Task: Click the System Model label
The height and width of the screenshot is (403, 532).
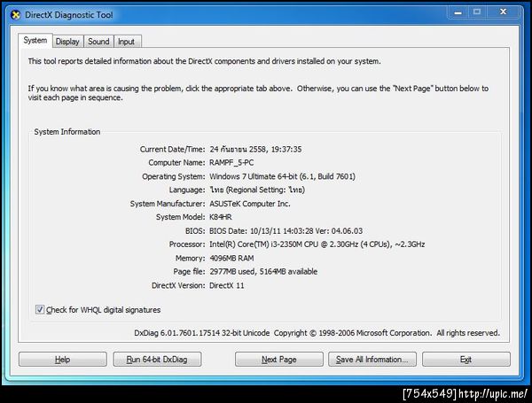Action: coord(181,217)
